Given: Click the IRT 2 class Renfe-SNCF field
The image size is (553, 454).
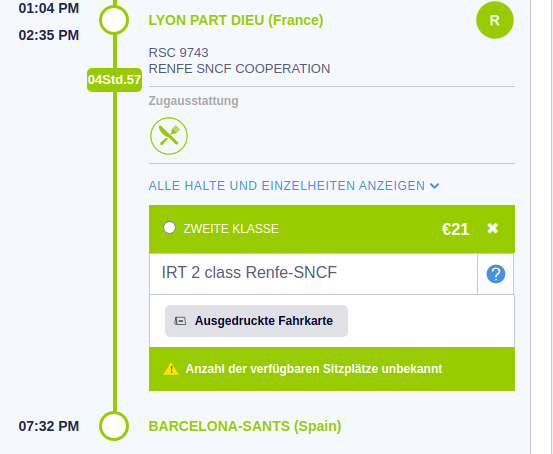Looking at the screenshot, I should pyautogui.click(x=313, y=274).
